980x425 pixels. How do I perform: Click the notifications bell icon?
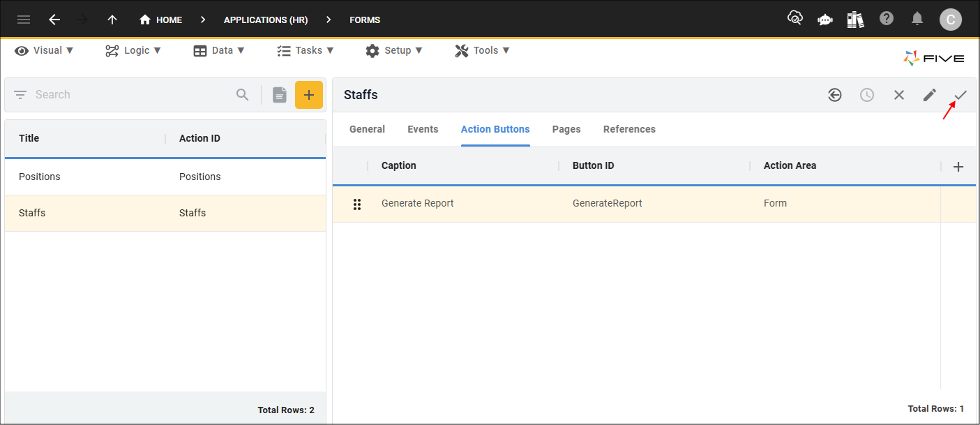pyautogui.click(x=918, y=19)
